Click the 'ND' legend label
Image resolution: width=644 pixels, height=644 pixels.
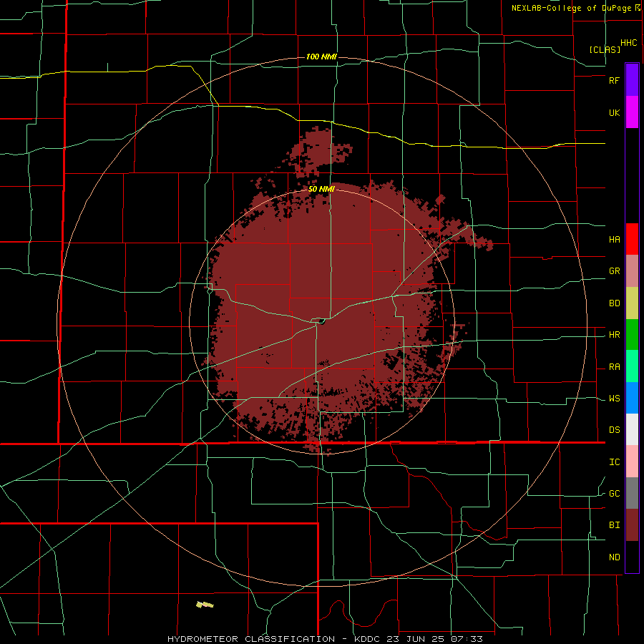coord(614,557)
